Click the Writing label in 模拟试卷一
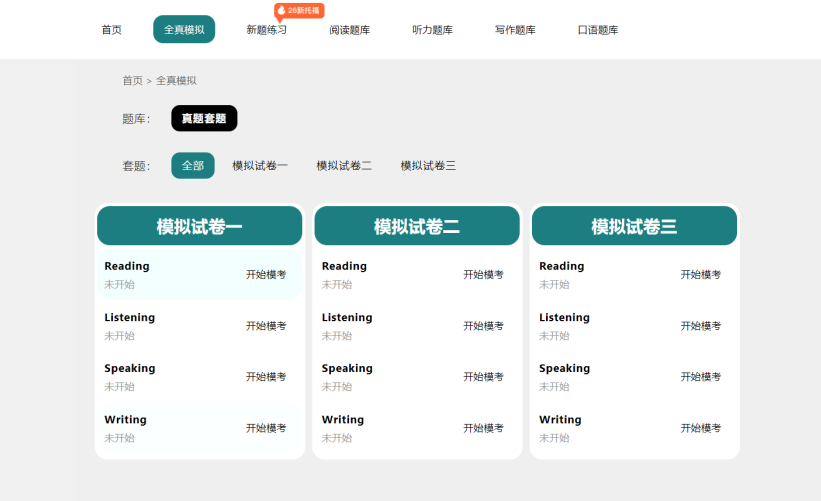Image resolution: width=821 pixels, height=501 pixels. pos(125,420)
